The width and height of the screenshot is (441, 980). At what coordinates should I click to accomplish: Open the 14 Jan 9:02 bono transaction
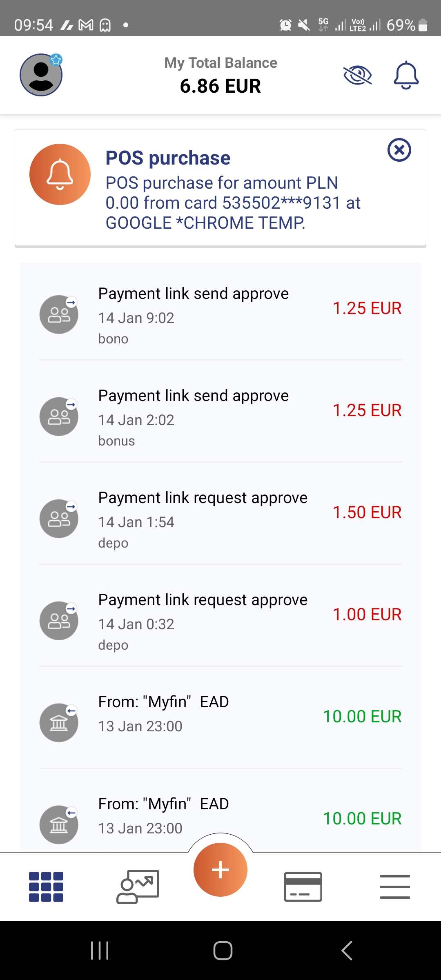pyautogui.click(x=220, y=314)
